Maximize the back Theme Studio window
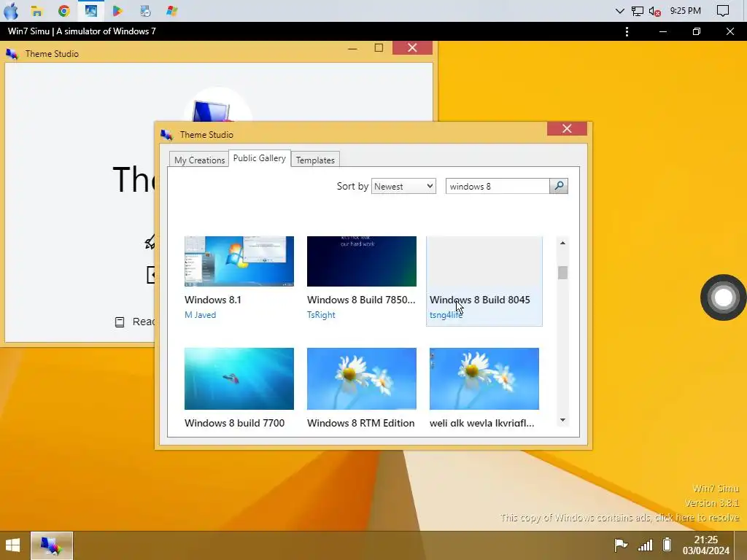 pos(379,47)
